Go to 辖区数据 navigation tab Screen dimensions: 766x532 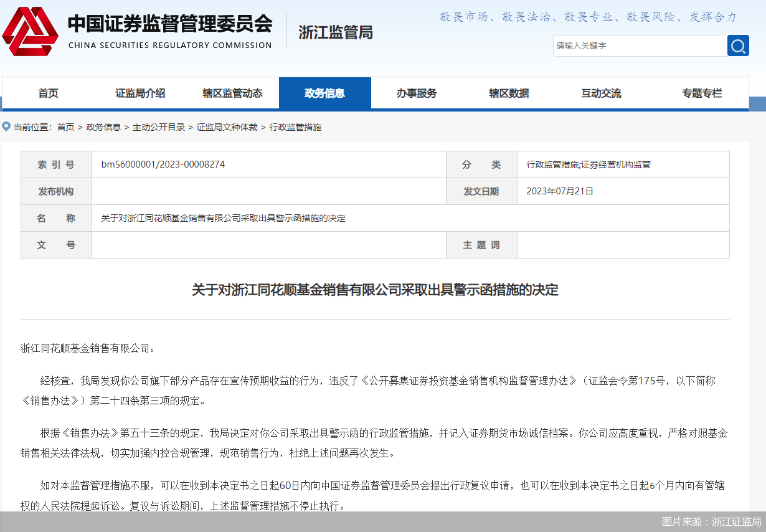[509, 93]
